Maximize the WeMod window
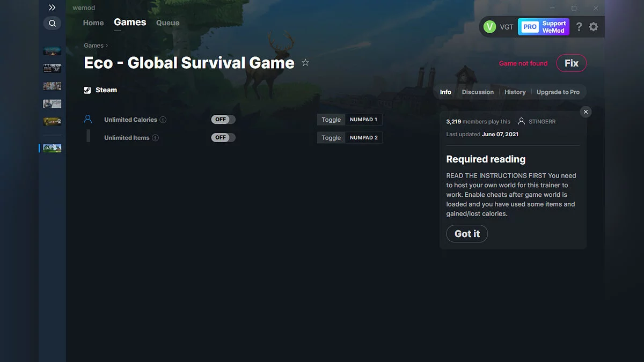The height and width of the screenshot is (362, 644). [x=574, y=8]
